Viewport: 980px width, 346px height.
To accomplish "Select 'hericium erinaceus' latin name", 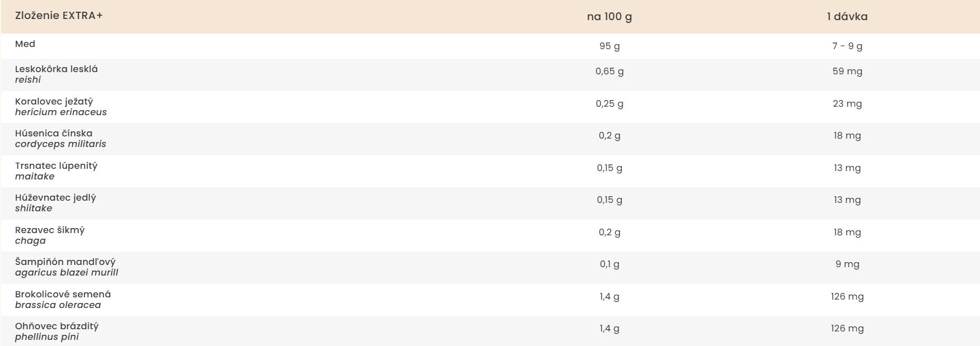I will tap(61, 112).
